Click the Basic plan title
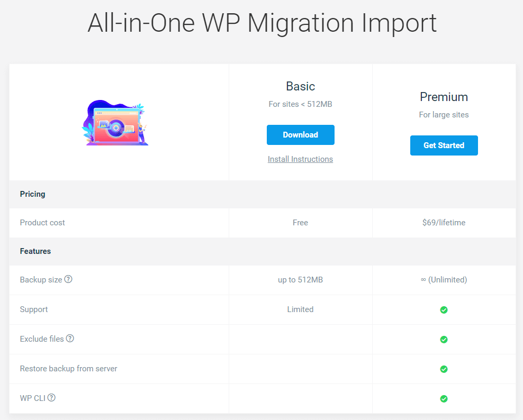The image size is (523, 420). click(301, 86)
